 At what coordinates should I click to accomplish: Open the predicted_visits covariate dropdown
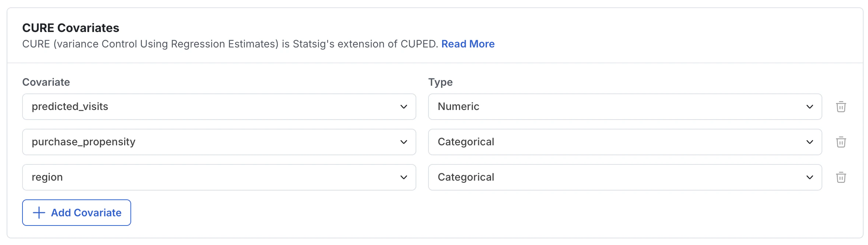pyautogui.click(x=219, y=107)
